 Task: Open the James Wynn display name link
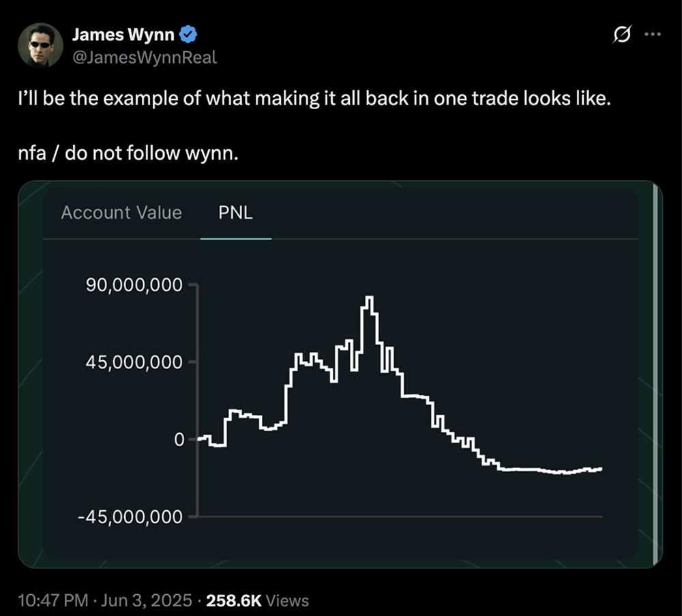tap(123, 35)
